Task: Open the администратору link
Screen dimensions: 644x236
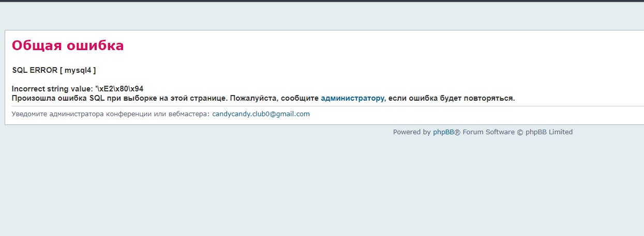Action: pyautogui.click(x=352, y=98)
